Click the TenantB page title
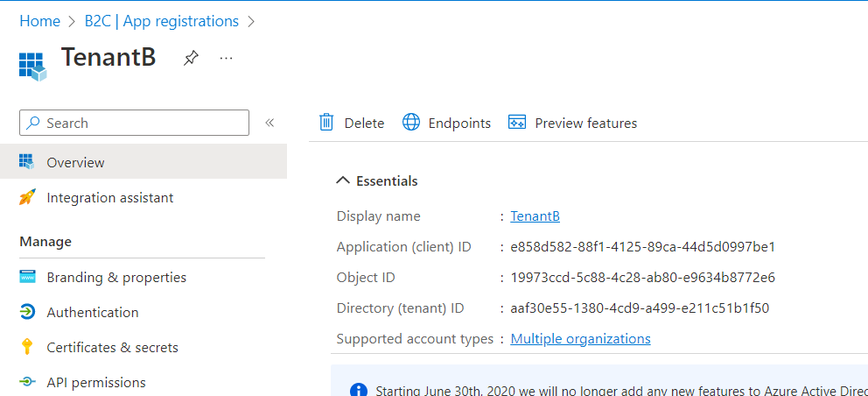Screen dimensions: 868x396 pyautogui.click(x=108, y=57)
